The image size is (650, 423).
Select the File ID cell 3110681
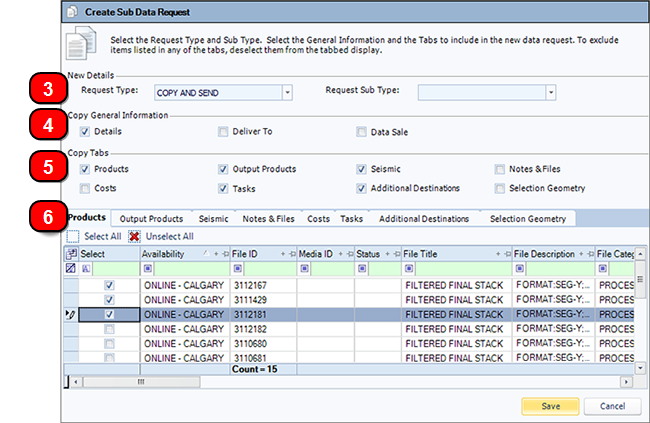(263, 357)
